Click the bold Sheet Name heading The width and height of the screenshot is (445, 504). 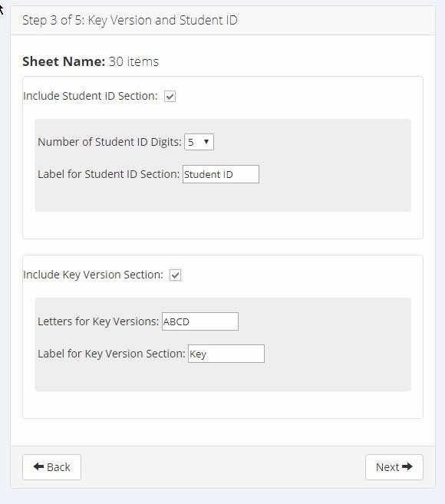pyautogui.click(x=64, y=61)
